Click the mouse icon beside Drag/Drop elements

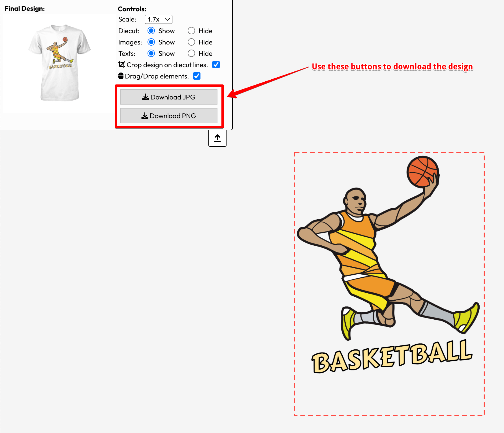[x=121, y=76]
